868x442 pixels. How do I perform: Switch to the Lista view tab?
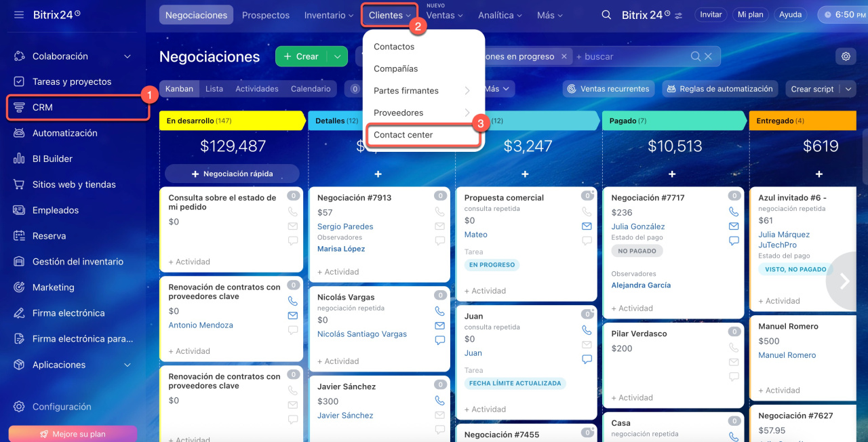(214, 89)
